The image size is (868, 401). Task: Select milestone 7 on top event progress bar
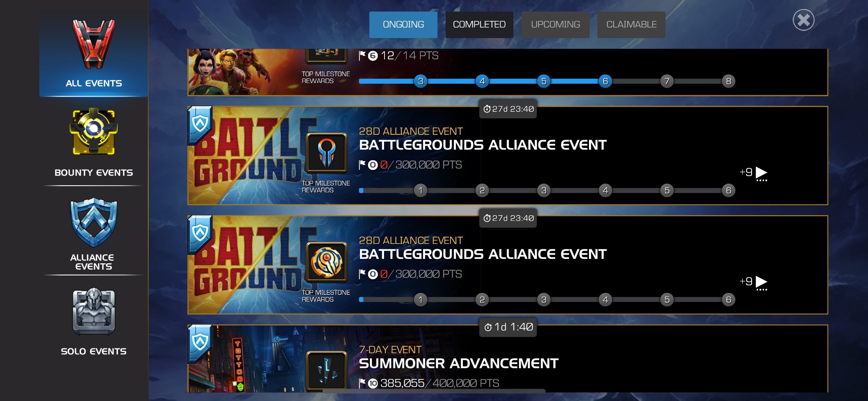click(667, 81)
